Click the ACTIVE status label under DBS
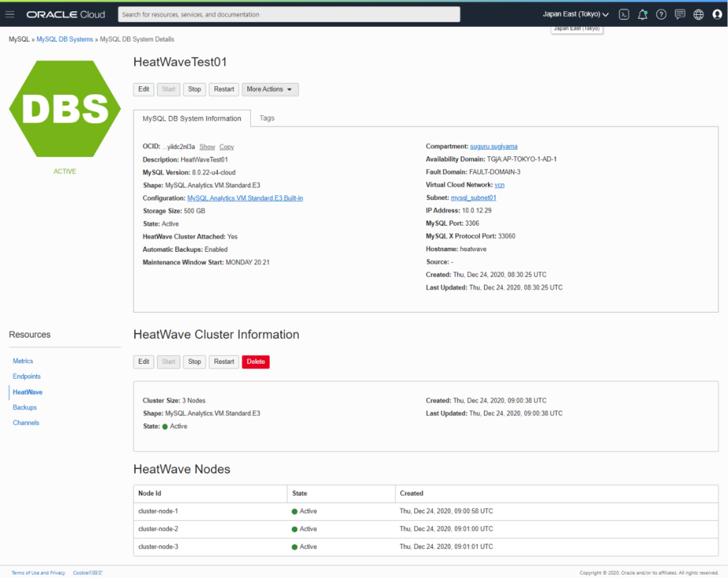 pyautogui.click(x=65, y=172)
